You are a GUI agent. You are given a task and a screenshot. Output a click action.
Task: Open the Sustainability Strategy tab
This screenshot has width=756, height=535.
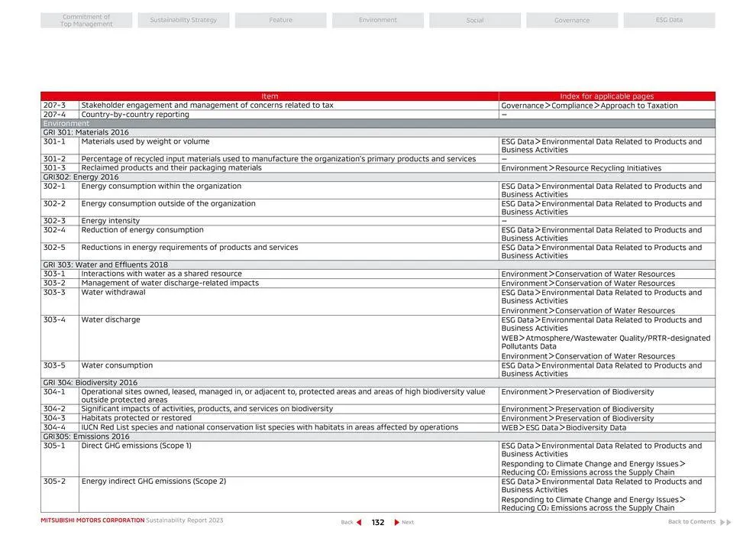click(183, 19)
